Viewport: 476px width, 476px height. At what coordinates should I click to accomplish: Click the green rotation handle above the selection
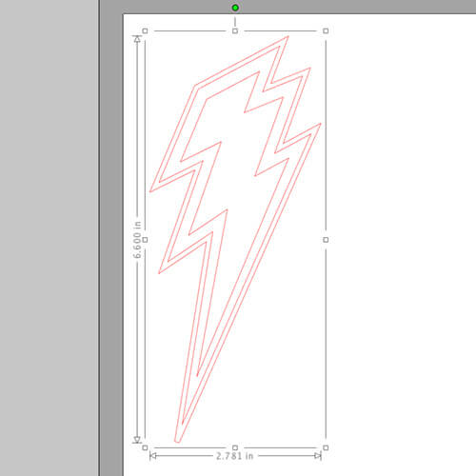point(235,8)
